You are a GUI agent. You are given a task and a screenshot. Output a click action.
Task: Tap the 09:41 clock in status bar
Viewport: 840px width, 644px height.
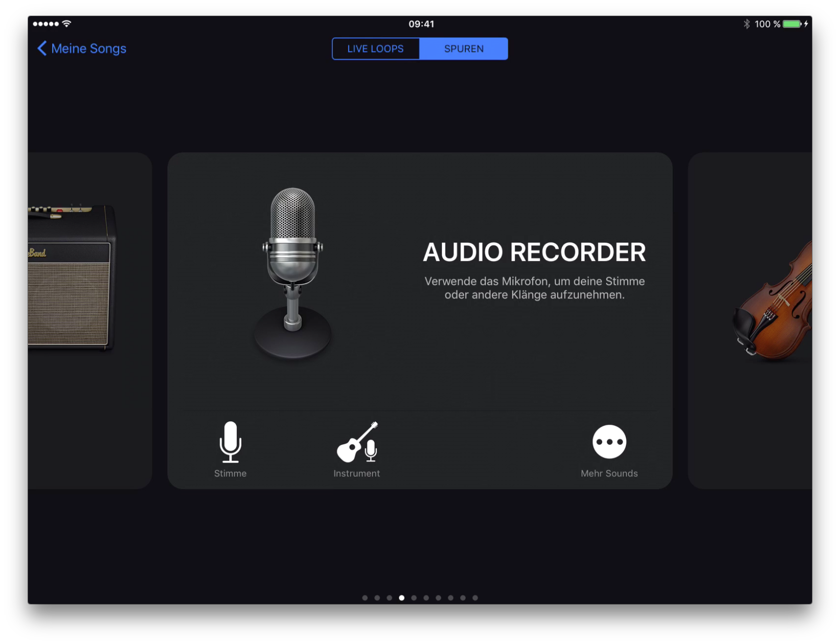tap(421, 24)
